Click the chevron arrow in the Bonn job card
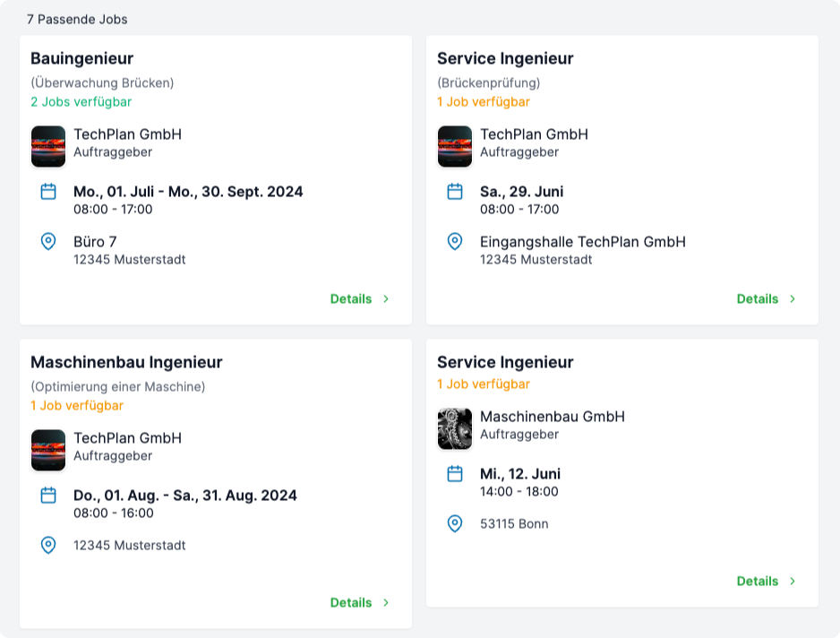 click(793, 582)
